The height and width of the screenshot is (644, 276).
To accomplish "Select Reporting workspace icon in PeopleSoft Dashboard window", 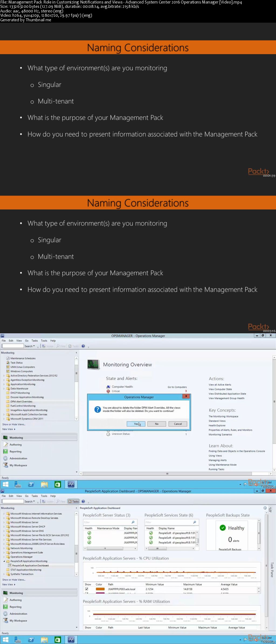I will pyautogui.click(x=5, y=607).
